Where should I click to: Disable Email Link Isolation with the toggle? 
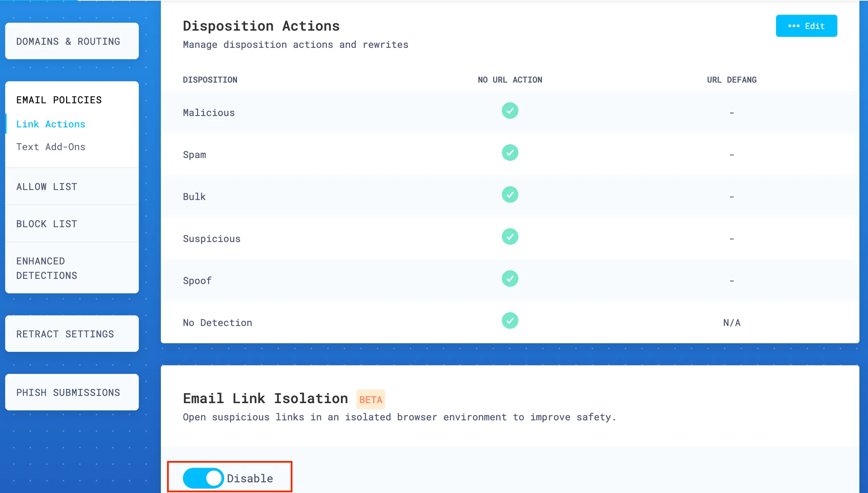203,478
